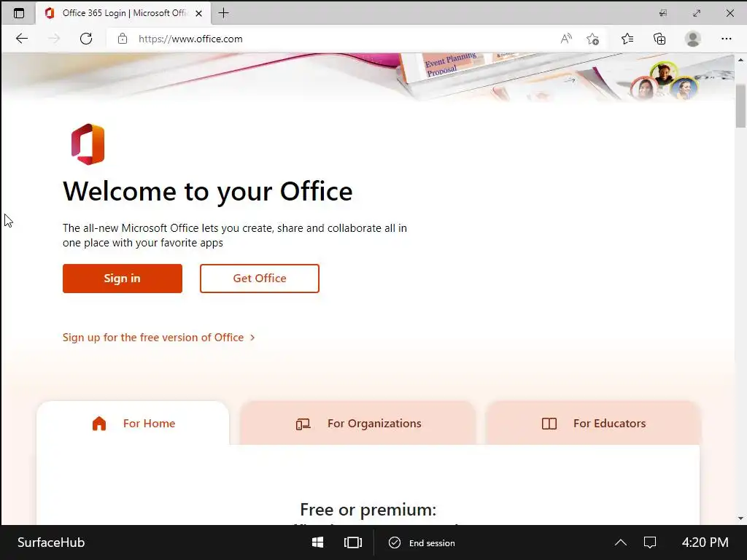Image resolution: width=747 pixels, height=560 pixels.
Task: Click the window's expand diagonal arrows icon
Action: (x=697, y=13)
